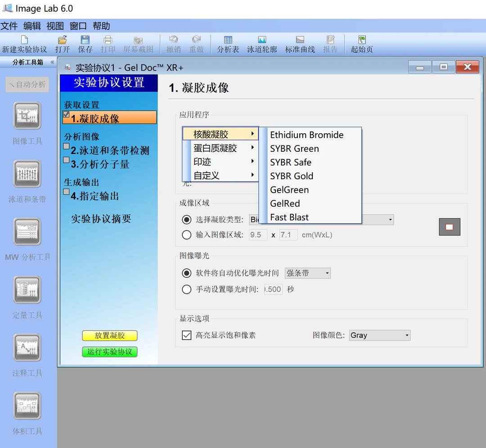Click the exposure time field .500
This screenshot has height=448, width=486.
(273, 289)
